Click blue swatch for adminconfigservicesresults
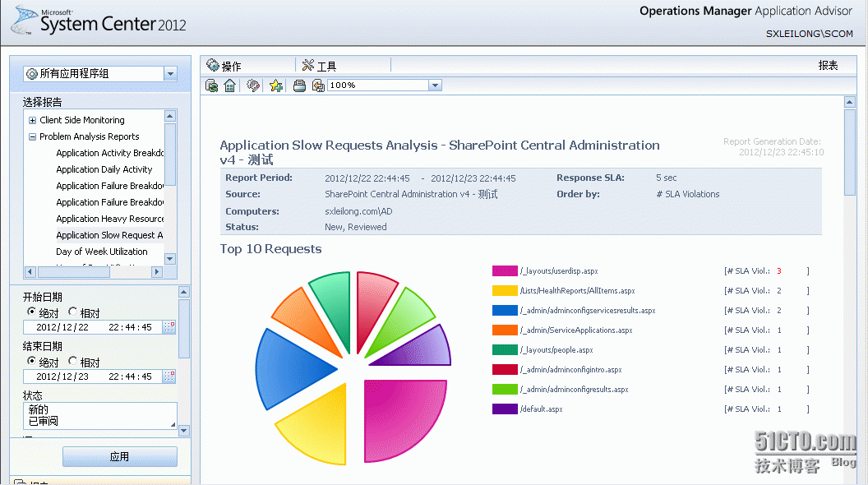 [505, 310]
